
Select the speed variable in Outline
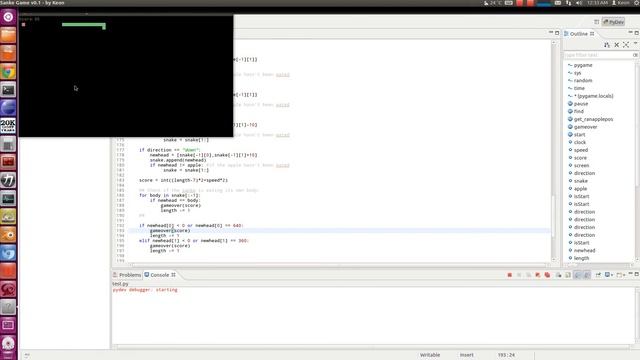click(580, 150)
